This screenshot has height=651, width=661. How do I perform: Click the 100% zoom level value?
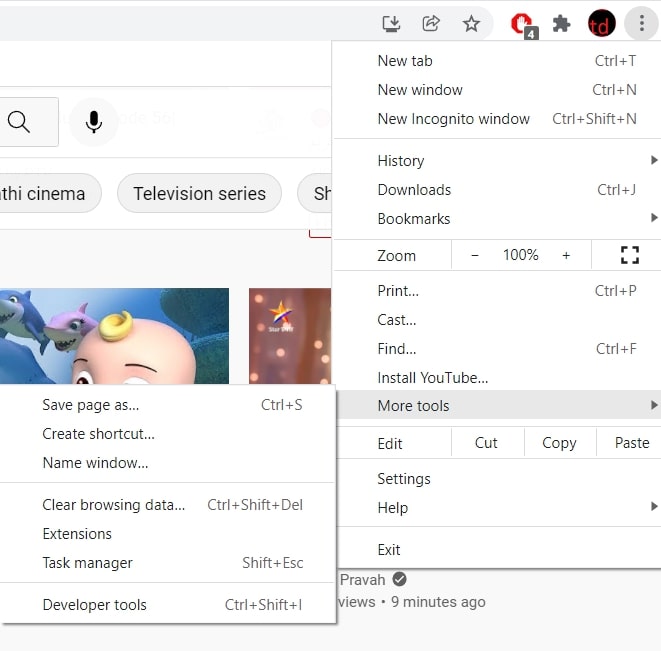(x=520, y=255)
